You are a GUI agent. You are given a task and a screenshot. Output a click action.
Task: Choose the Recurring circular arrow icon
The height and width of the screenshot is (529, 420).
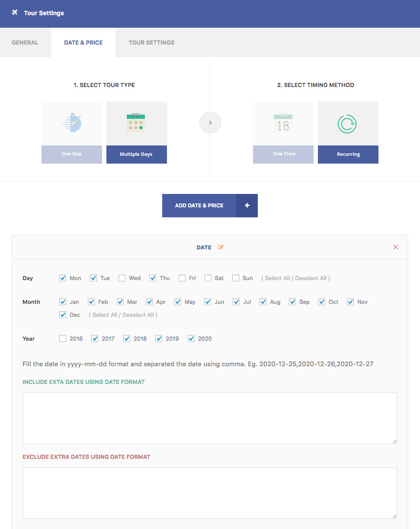click(348, 123)
